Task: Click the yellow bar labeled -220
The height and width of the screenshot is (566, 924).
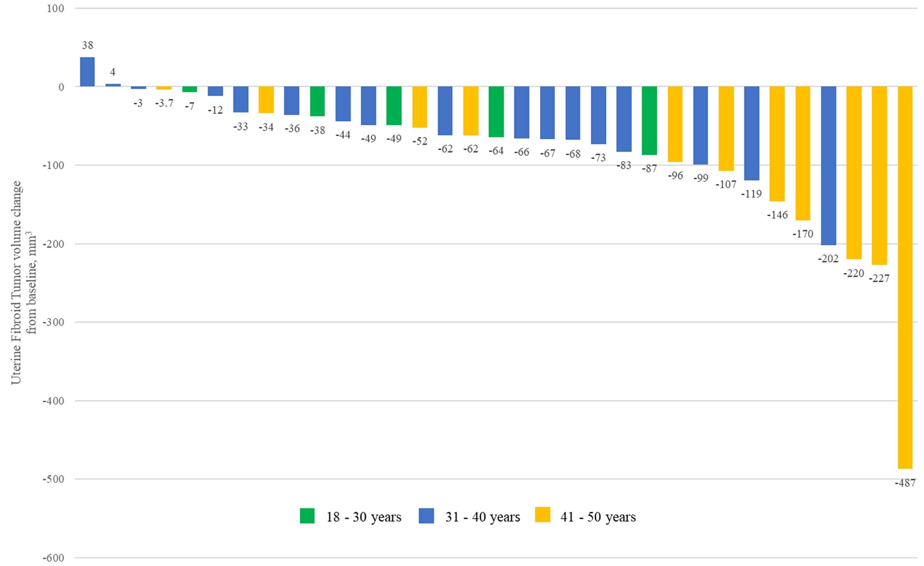Action: (854, 173)
